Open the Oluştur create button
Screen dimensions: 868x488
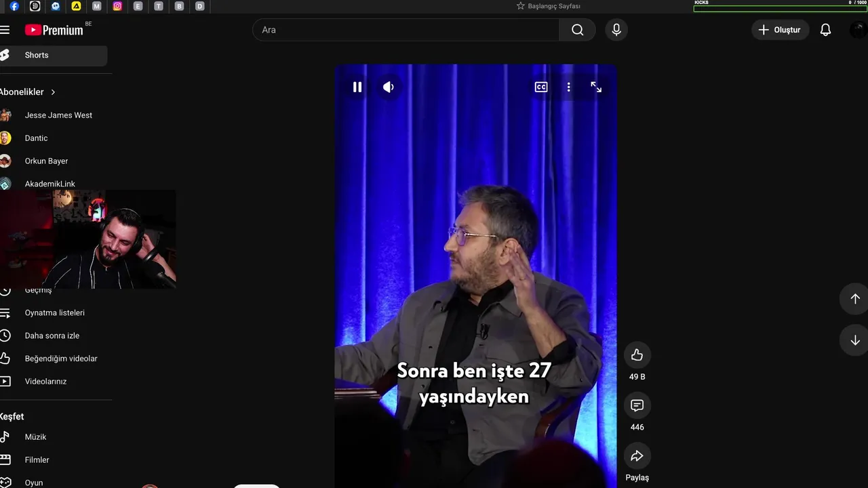780,30
